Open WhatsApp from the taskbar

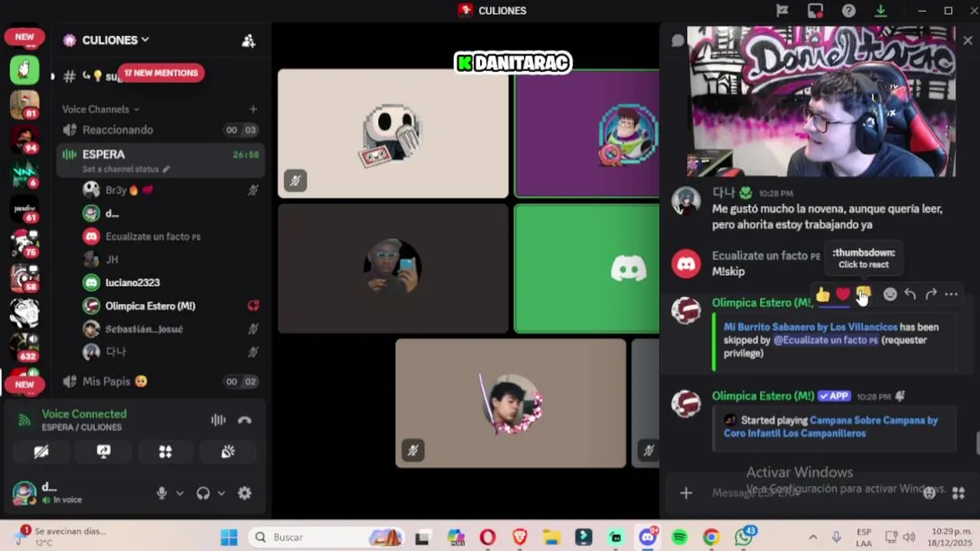click(743, 537)
